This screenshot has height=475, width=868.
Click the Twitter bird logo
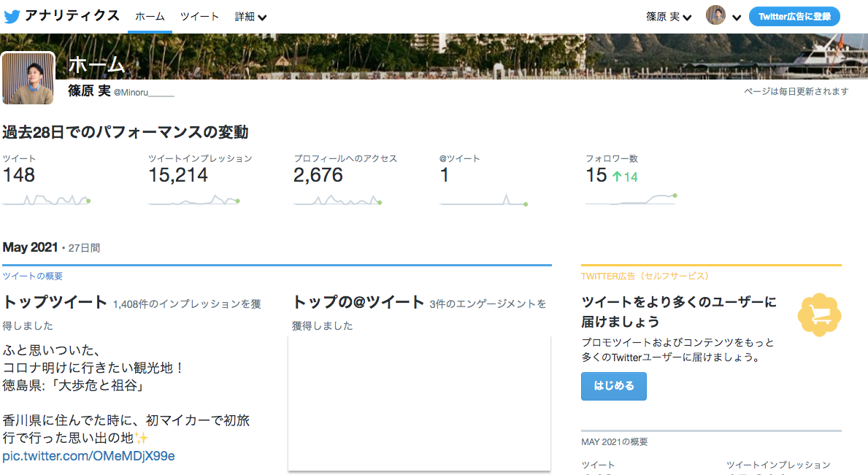click(x=12, y=16)
